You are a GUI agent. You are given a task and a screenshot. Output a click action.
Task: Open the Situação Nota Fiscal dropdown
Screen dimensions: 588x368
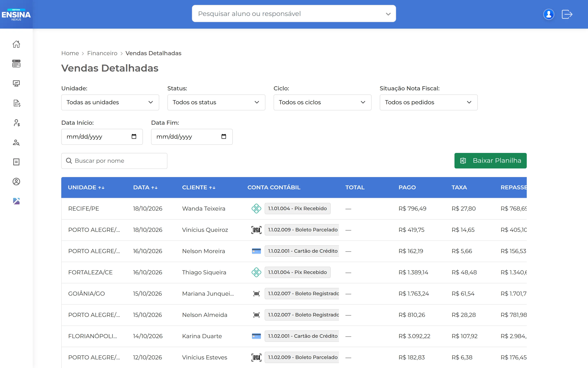coord(429,102)
